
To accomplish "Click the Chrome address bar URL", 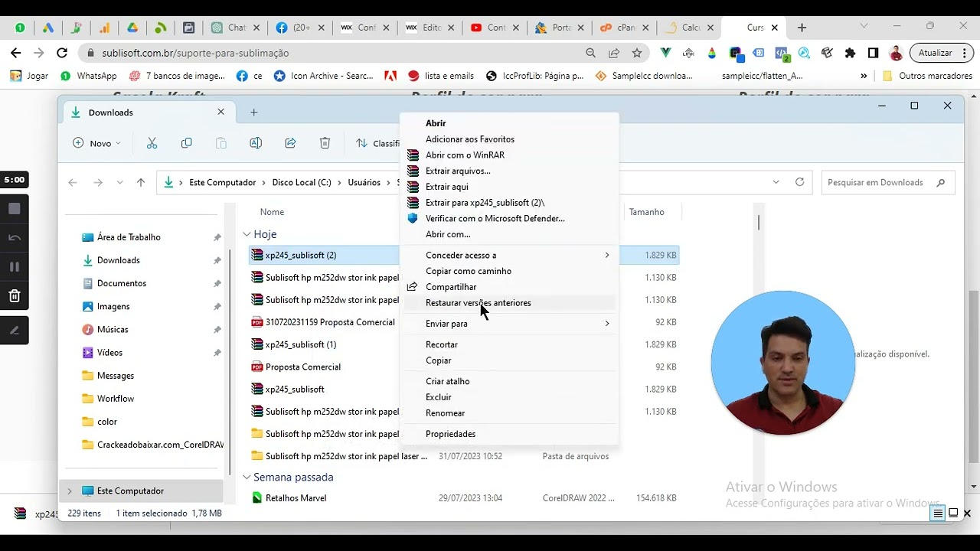I will pos(195,53).
